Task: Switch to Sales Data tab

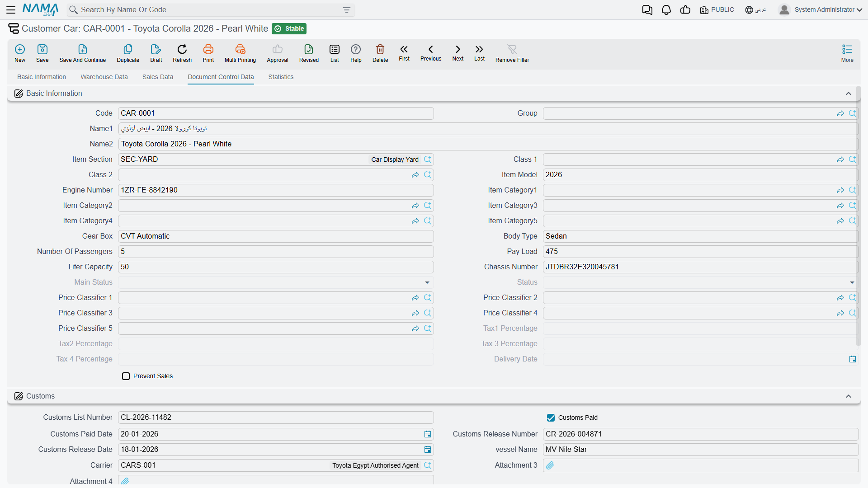Action: (158, 77)
